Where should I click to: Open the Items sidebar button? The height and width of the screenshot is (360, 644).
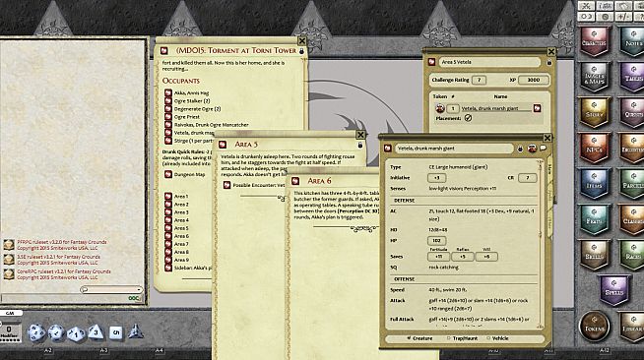(x=594, y=184)
